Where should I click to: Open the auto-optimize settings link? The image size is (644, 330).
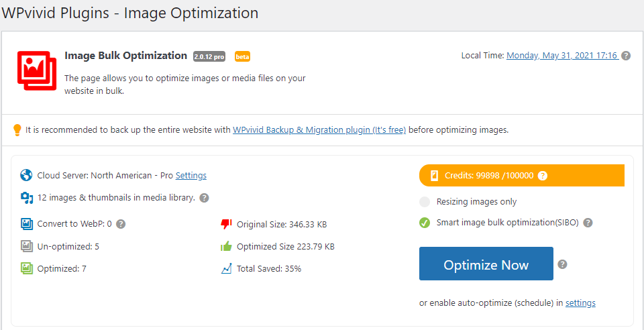coord(580,303)
